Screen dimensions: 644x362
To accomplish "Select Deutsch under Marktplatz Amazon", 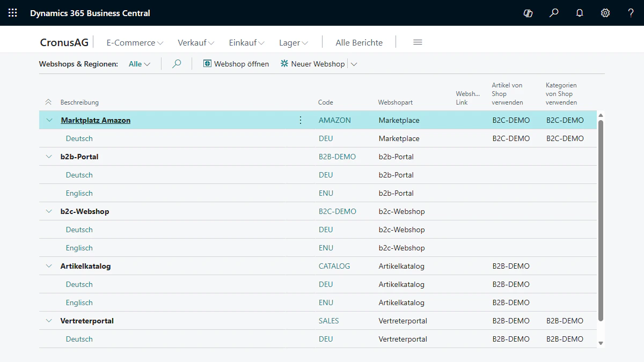I will [x=79, y=138].
